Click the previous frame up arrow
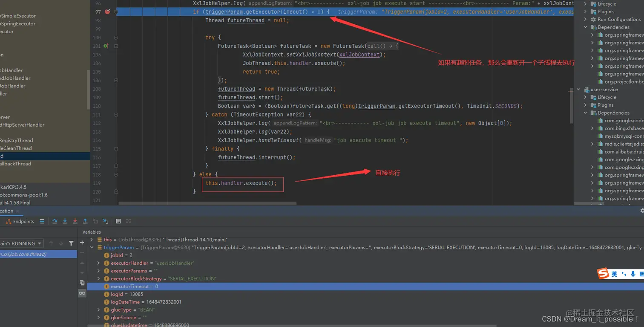This screenshot has width=644, height=327. 51,243
